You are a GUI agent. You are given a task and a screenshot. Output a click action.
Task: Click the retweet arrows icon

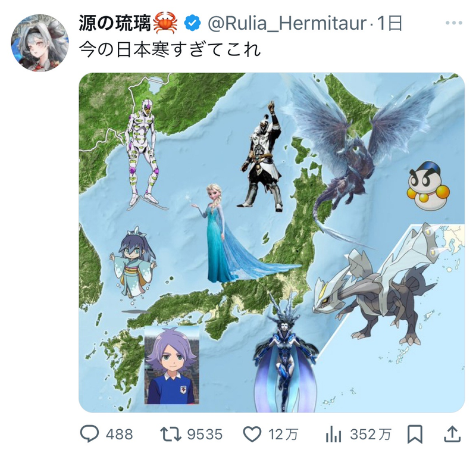(170, 434)
